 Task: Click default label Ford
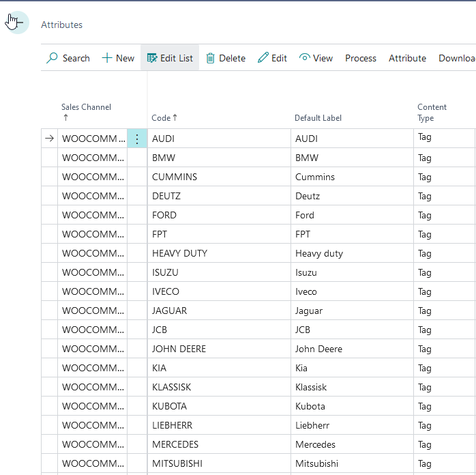[352, 215]
